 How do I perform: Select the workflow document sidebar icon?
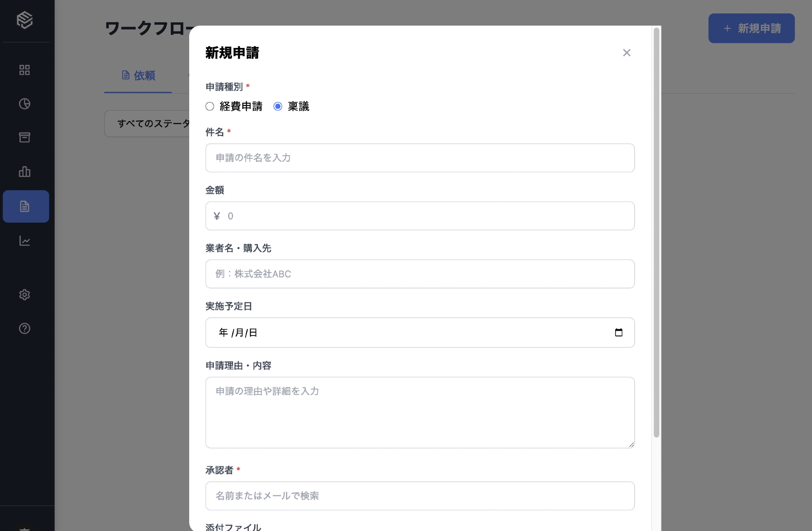[x=25, y=206]
